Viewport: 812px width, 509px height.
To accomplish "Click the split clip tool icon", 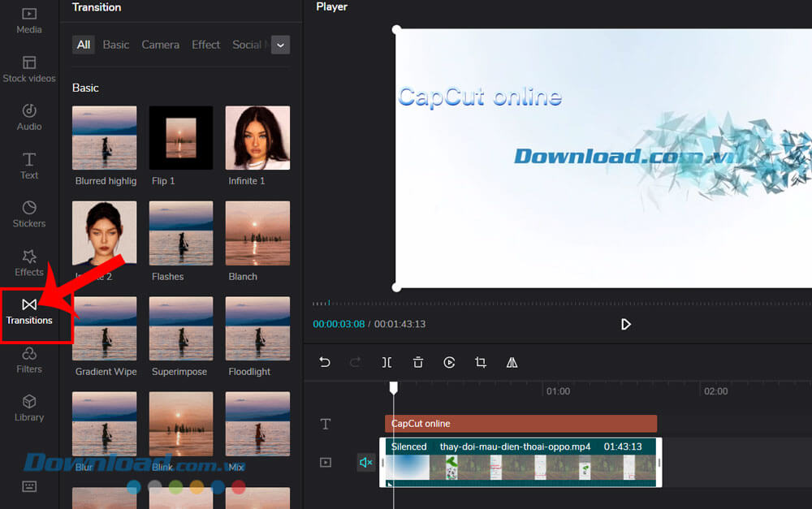I will [387, 363].
